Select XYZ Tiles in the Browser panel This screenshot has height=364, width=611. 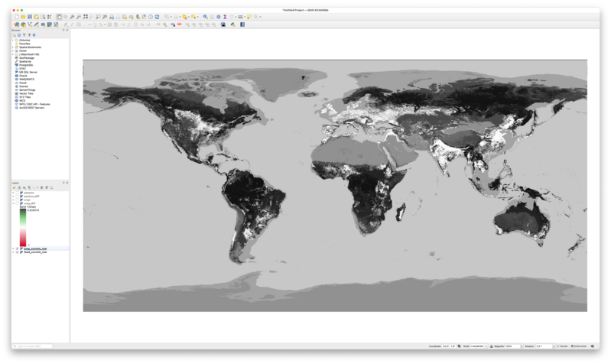24,97
